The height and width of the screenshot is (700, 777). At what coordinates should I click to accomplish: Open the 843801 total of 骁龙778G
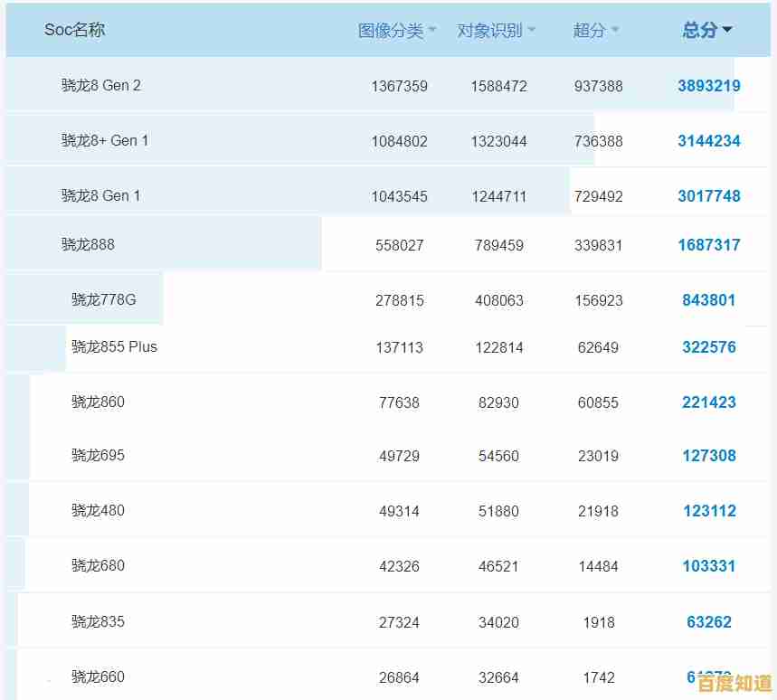coord(709,299)
